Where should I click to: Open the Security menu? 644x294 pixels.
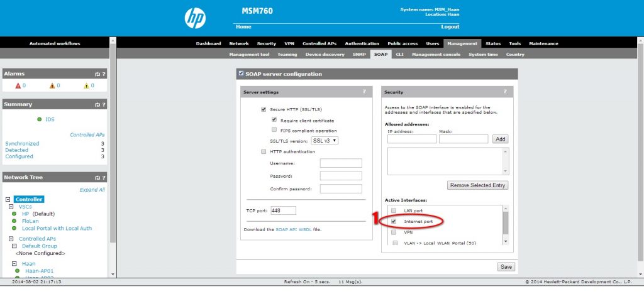pos(267,43)
